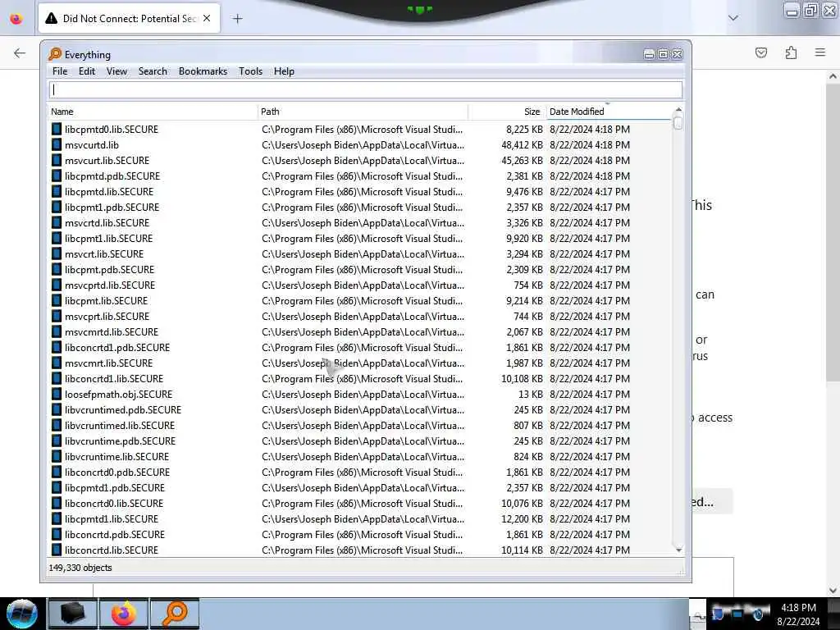Select the file name libvcruntime.lib.SECURE
Viewport: 840px width, 630px height.
[x=116, y=456]
